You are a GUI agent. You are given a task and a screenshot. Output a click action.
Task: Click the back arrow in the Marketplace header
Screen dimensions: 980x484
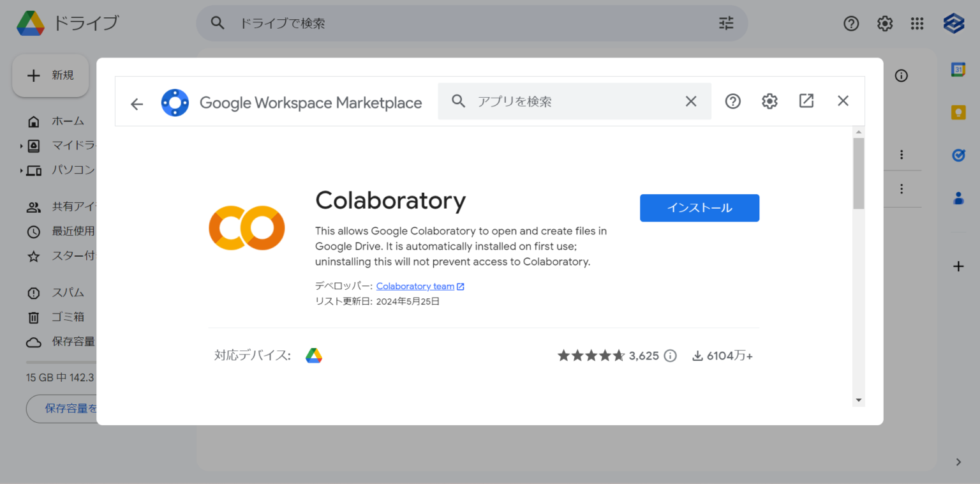pos(137,101)
